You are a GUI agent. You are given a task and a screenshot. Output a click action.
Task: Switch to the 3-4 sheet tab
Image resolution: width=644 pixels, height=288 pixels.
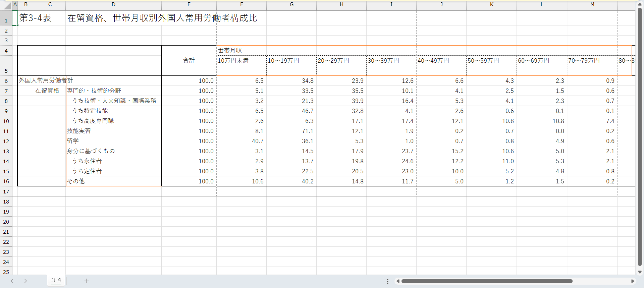(x=56, y=280)
